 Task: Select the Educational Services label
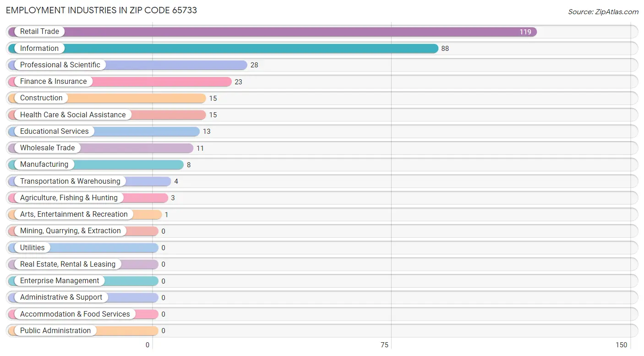click(55, 131)
